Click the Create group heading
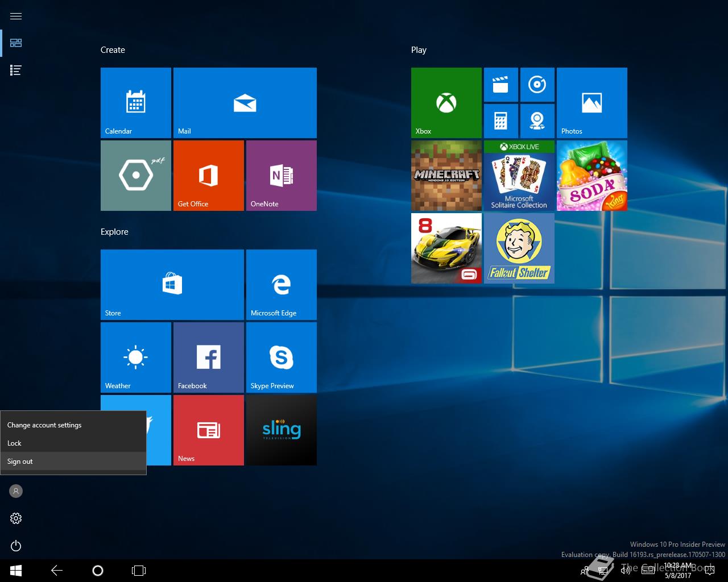728x582 pixels. click(x=113, y=50)
